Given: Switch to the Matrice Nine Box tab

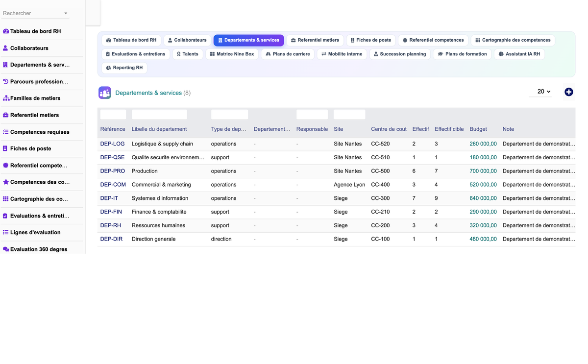Looking at the screenshot, I should coord(232,54).
